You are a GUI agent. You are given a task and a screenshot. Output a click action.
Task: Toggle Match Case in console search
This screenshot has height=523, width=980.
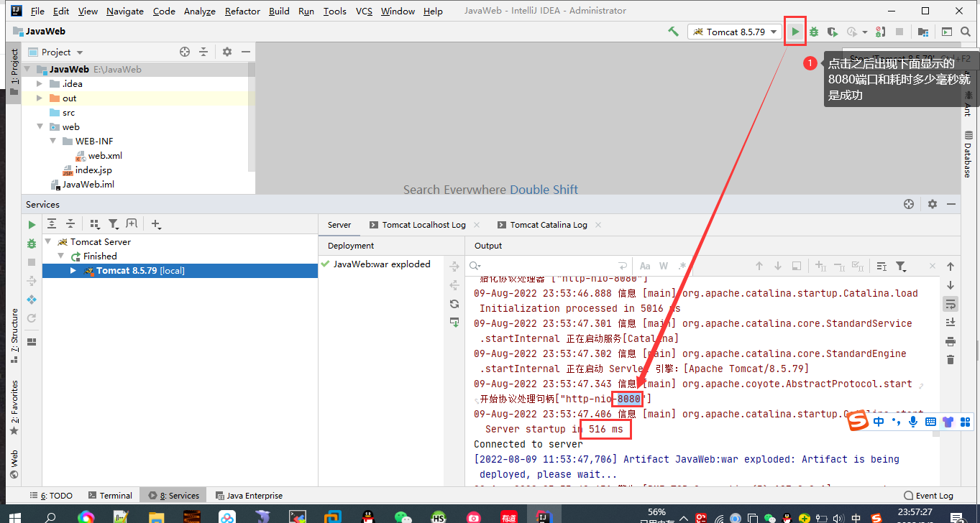click(645, 266)
